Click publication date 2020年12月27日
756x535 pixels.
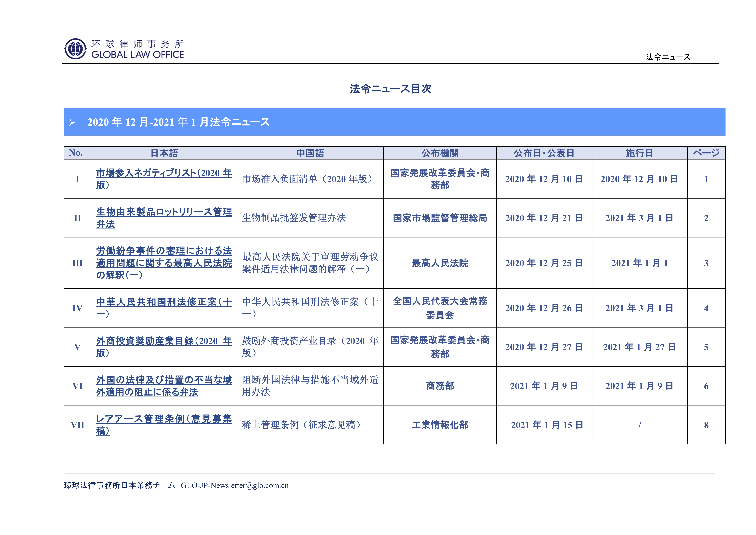[x=544, y=347]
